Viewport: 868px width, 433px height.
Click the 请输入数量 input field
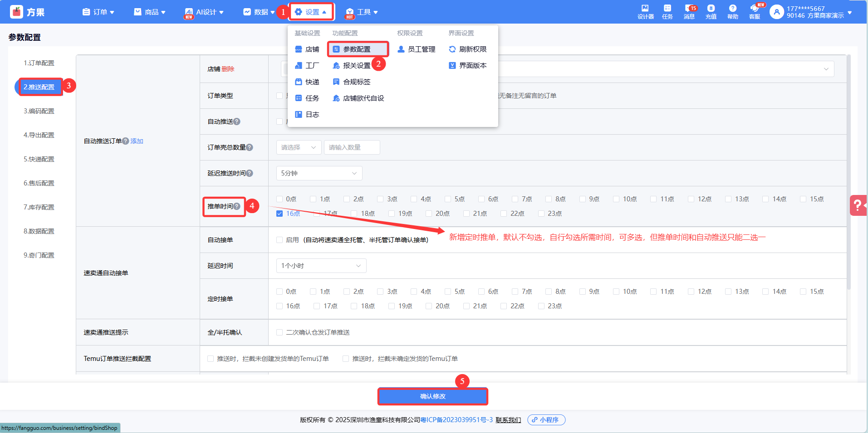point(352,147)
